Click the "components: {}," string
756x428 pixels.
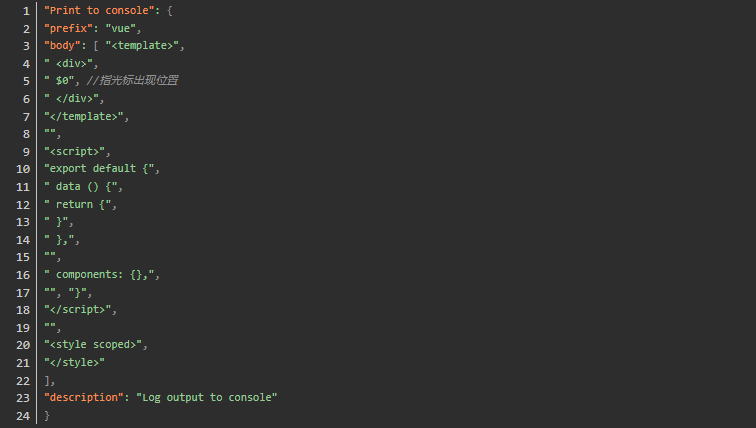103,274
